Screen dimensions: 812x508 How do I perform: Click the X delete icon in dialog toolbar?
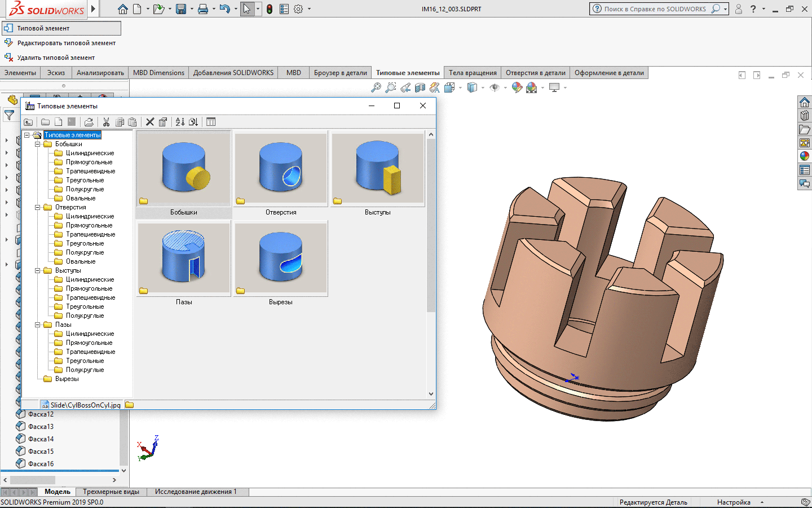coord(150,122)
